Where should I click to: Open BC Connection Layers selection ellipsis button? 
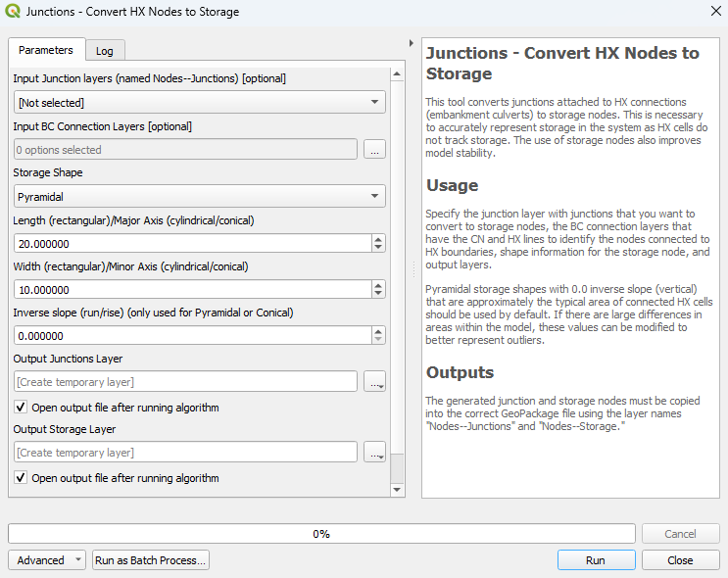374,150
